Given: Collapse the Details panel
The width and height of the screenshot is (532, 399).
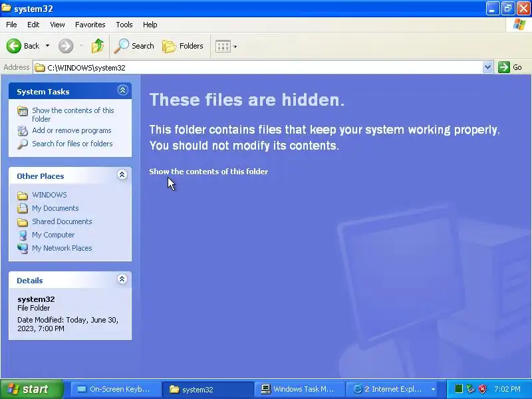Looking at the screenshot, I should click(x=122, y=279).
